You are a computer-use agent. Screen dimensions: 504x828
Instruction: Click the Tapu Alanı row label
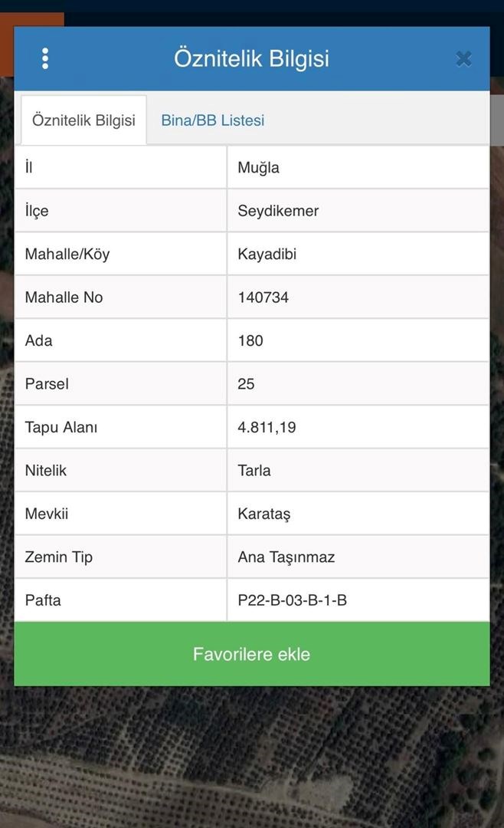[61, 427]
